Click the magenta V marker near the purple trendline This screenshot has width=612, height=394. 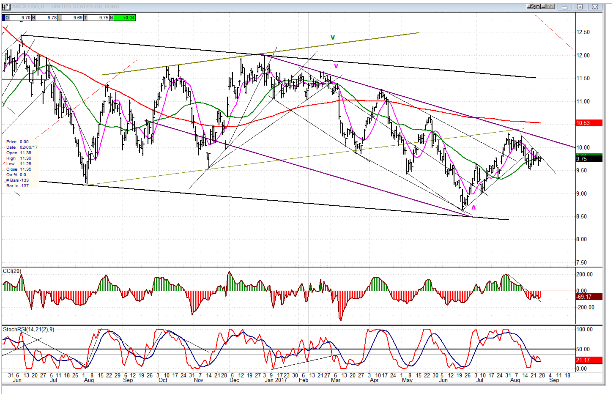point(336,66)
